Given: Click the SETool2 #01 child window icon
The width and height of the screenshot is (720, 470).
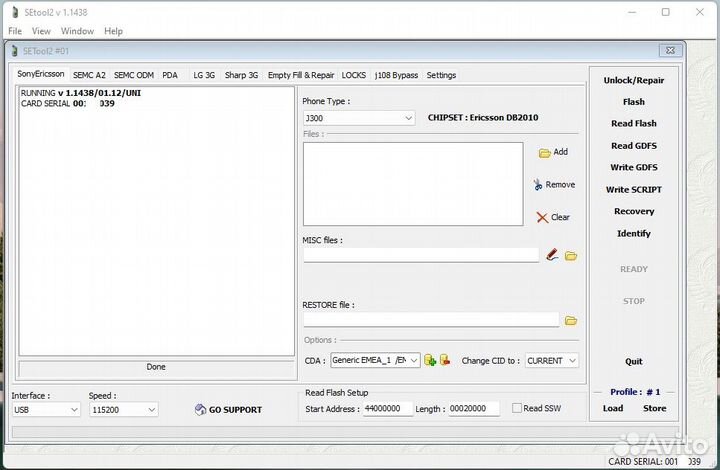Looking at the screenshot, I should coord(15,50).
